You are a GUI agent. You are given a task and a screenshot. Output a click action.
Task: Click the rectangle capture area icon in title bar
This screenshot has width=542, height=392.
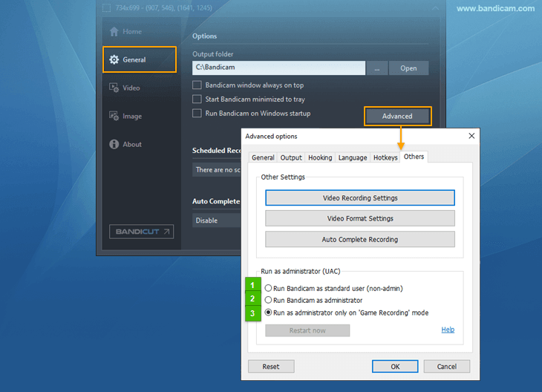106,7
